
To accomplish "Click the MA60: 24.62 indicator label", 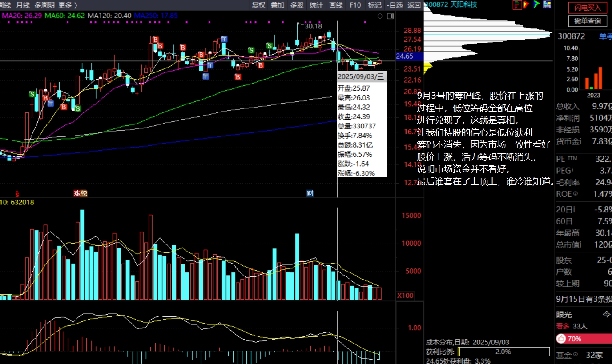I will pyautogui.click(x=64, y=16).
